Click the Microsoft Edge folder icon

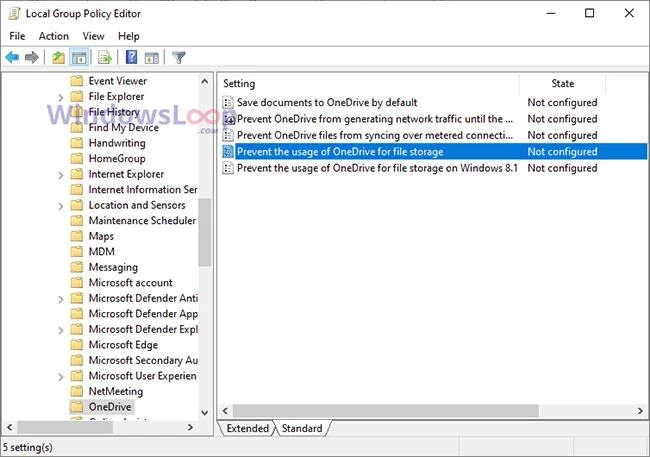(77, 345)
